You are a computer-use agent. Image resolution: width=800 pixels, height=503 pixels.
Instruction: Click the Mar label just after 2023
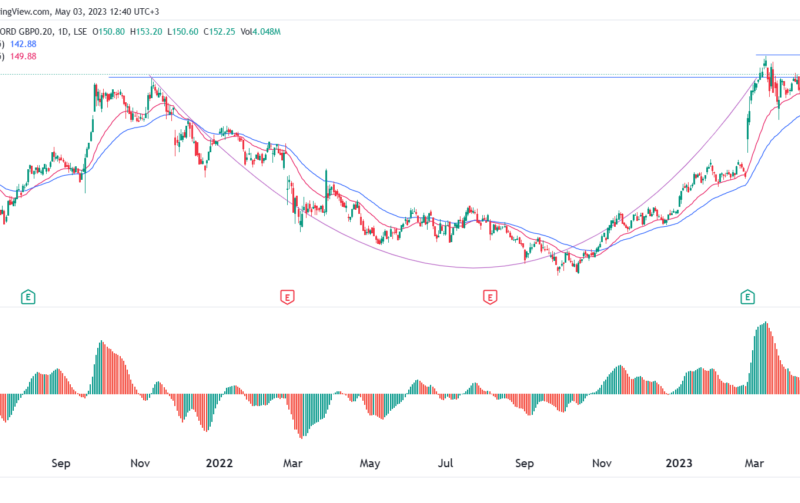click(x=754, y=463)
